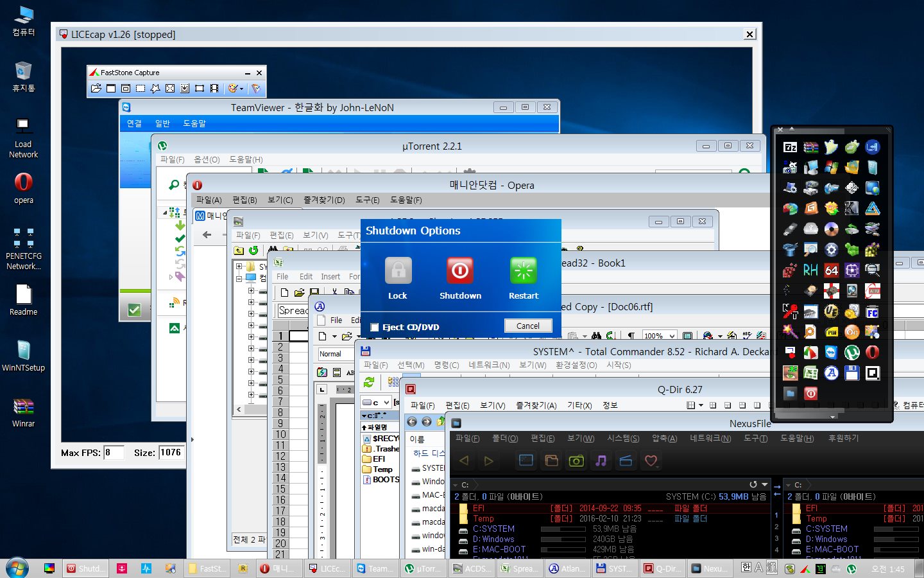Screen dimensions: 924x578
Task: Click NexusFile camera toolbar icon
Action: pyautogui.click(x=576, y=460)
